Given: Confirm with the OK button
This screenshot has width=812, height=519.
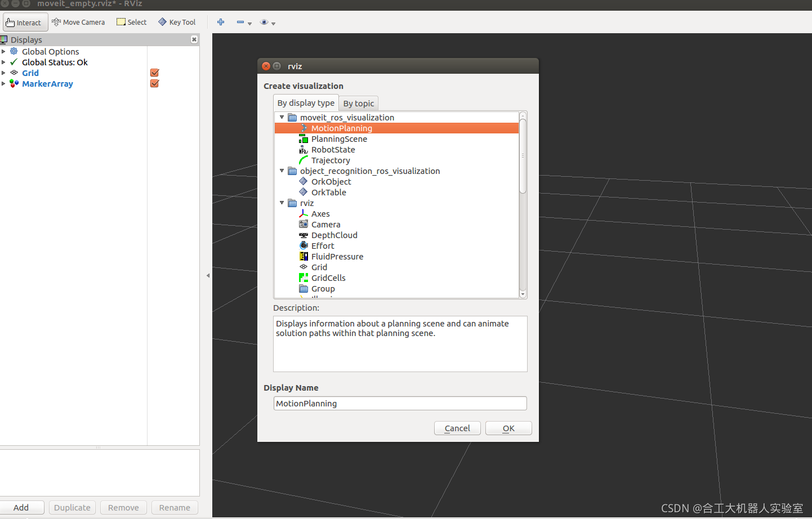Looking at the screenshot, I should (x=508, y=428).
